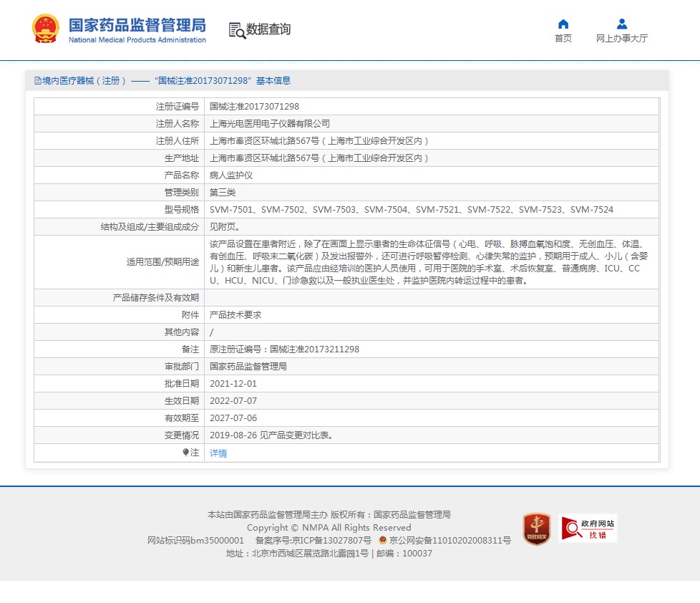
Task: Go to 首页 via its text label
Action: [563, 39]
